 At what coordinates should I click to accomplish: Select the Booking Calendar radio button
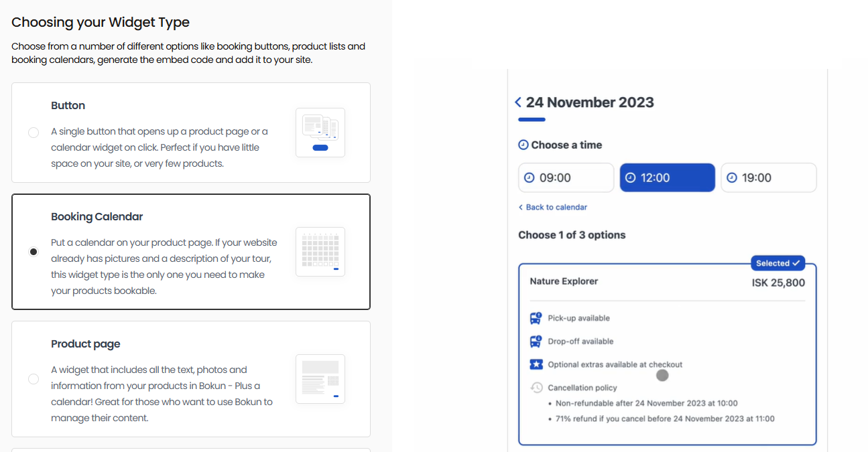[x=34, y=251]
